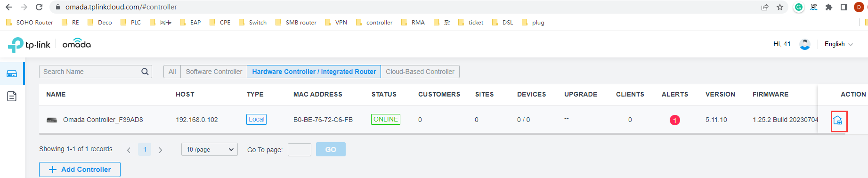Open the DSL bookmark folder

[503, 22]
